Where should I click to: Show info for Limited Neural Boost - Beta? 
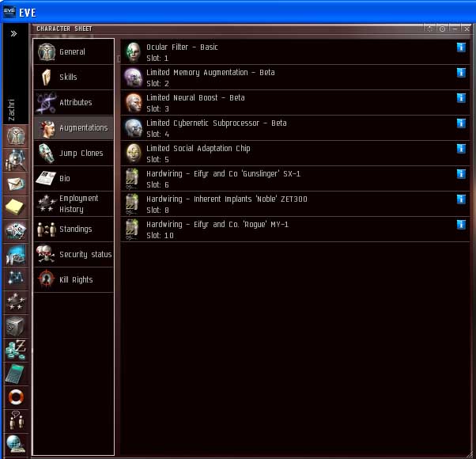(x=461, y=98)
